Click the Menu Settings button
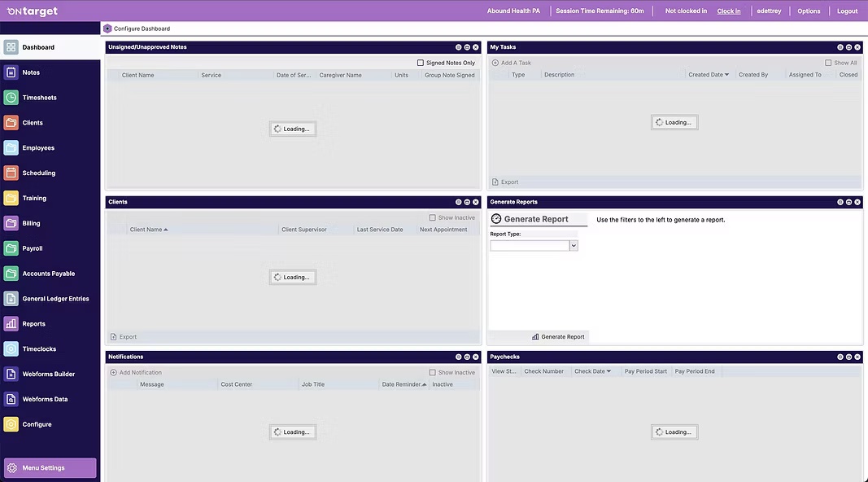The height and width of the screenshot is (482, 868). (x=50, y=468)
